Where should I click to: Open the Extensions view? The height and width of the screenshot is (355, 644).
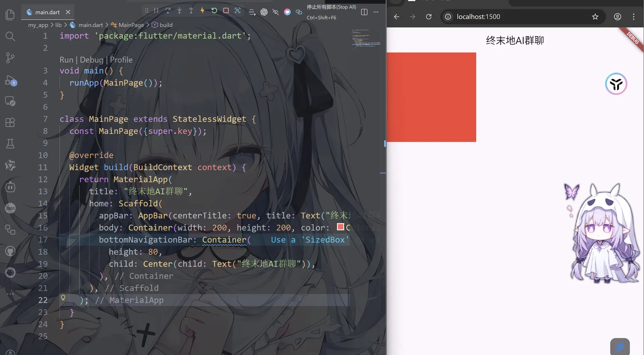click(x=10, y=122)
